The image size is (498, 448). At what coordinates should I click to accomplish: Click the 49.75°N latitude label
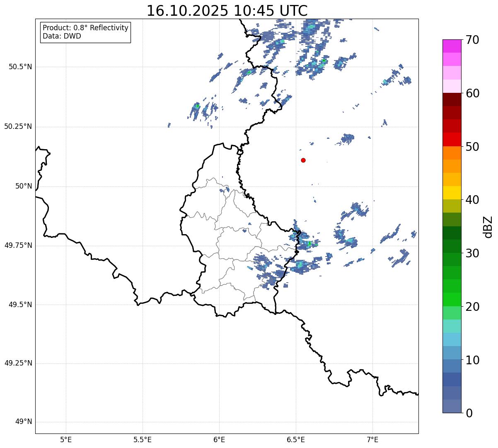point(18,245)
